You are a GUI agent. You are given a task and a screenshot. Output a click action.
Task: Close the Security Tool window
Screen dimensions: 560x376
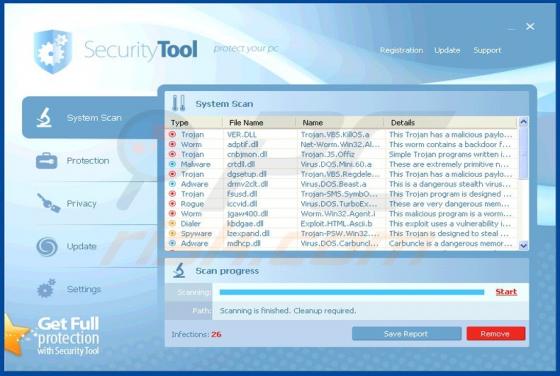[x=530, y=26]
